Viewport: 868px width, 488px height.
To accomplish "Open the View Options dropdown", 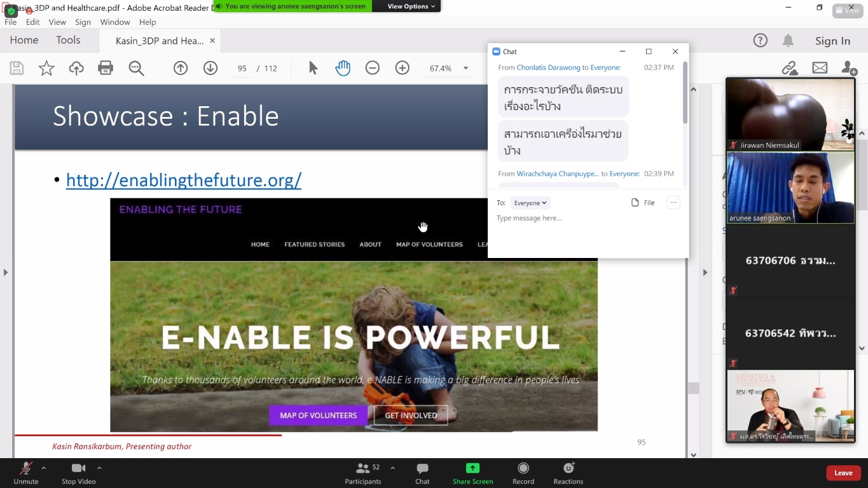I will click(411, 6).
